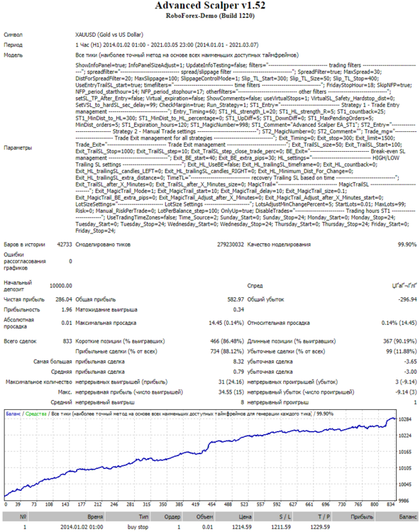
Task: Select the 'buy stop' cell in first row
Action: (138, 527)
